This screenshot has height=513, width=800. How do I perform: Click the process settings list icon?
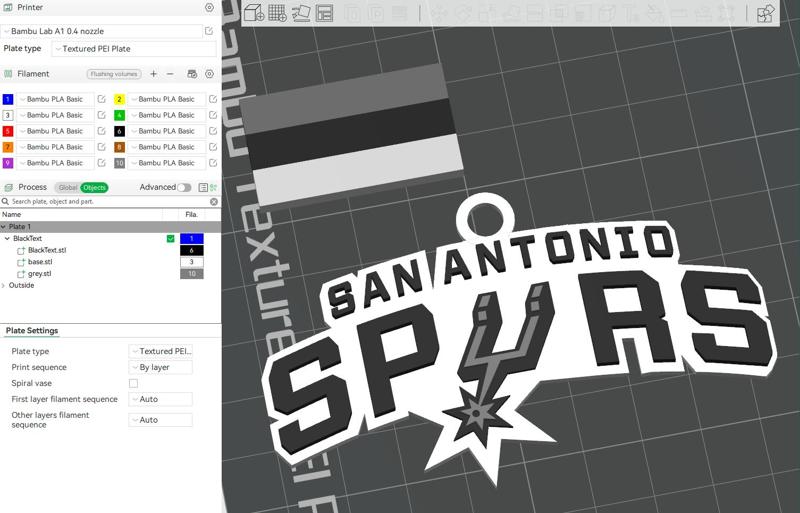click(x=203, y=187)
